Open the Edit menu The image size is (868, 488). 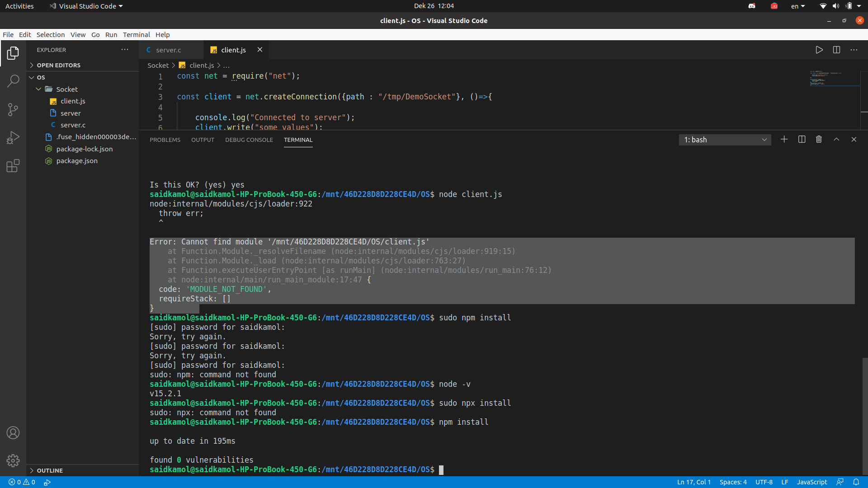[25, 35]
